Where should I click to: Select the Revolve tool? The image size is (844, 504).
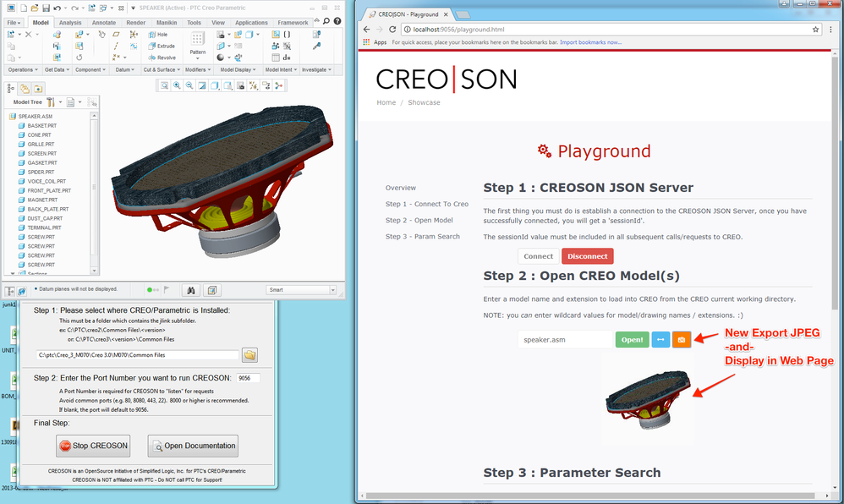coord(162,58)
